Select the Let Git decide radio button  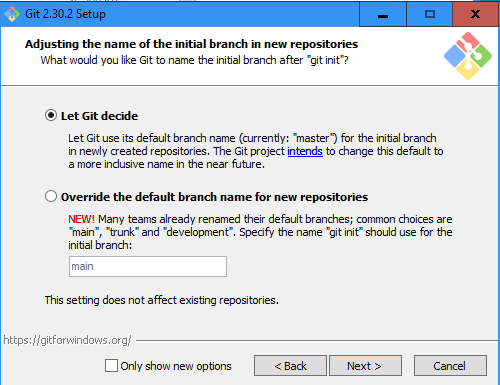click(x=51, y=116)
